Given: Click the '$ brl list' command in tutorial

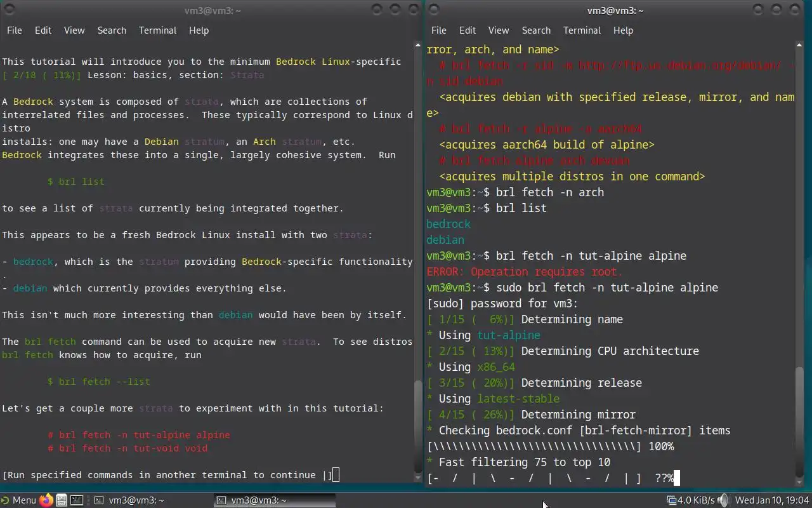Looking at the screenshot, I should 76,182.
